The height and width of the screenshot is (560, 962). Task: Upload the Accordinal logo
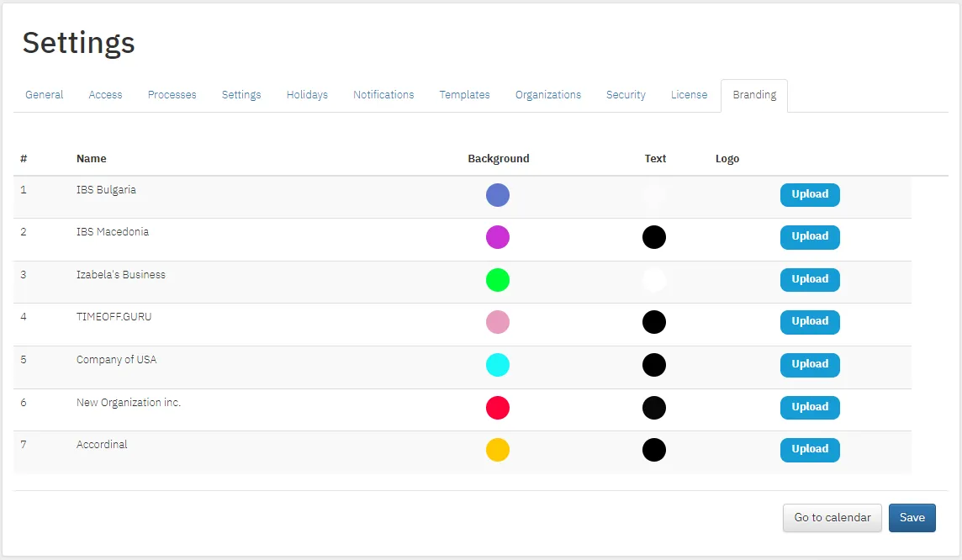tap(810, 450)
